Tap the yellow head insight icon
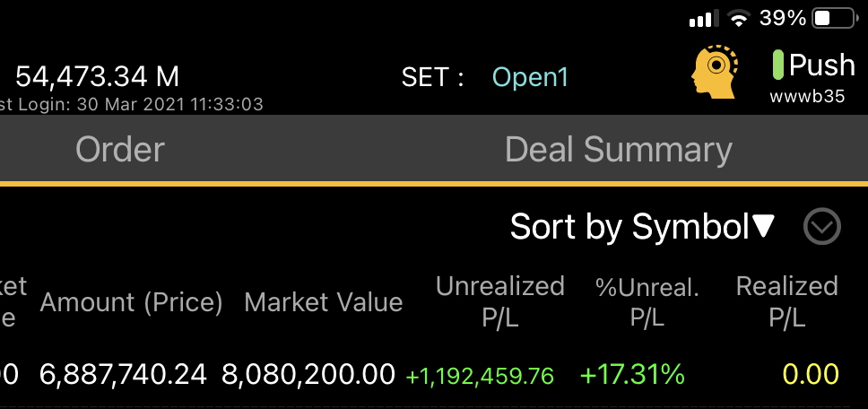 [x=715, y=72]
